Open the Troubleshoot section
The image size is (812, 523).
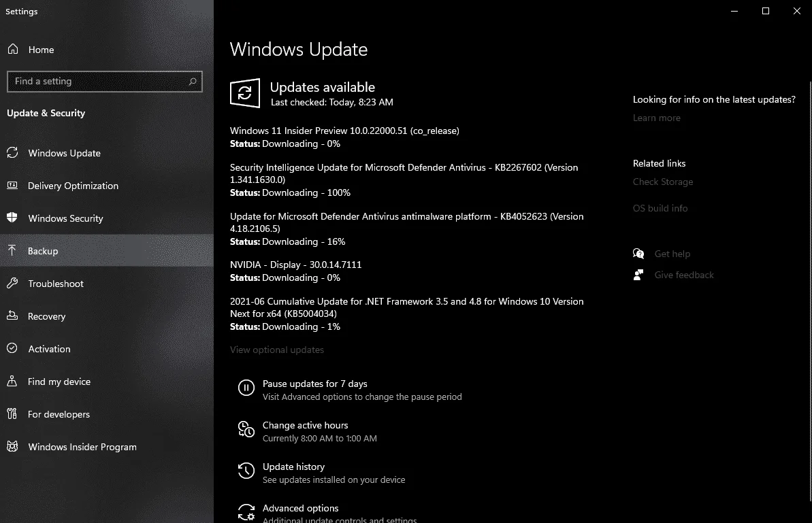(107, 283)
